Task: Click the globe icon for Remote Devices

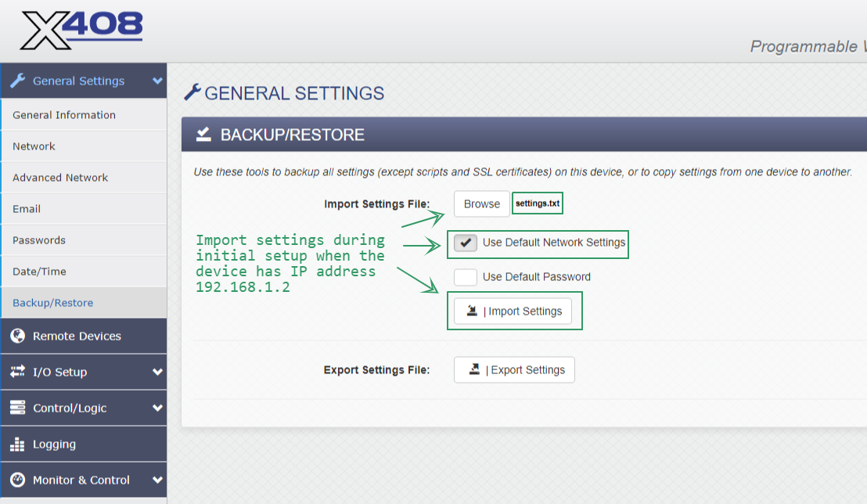Action: [18, 336]
